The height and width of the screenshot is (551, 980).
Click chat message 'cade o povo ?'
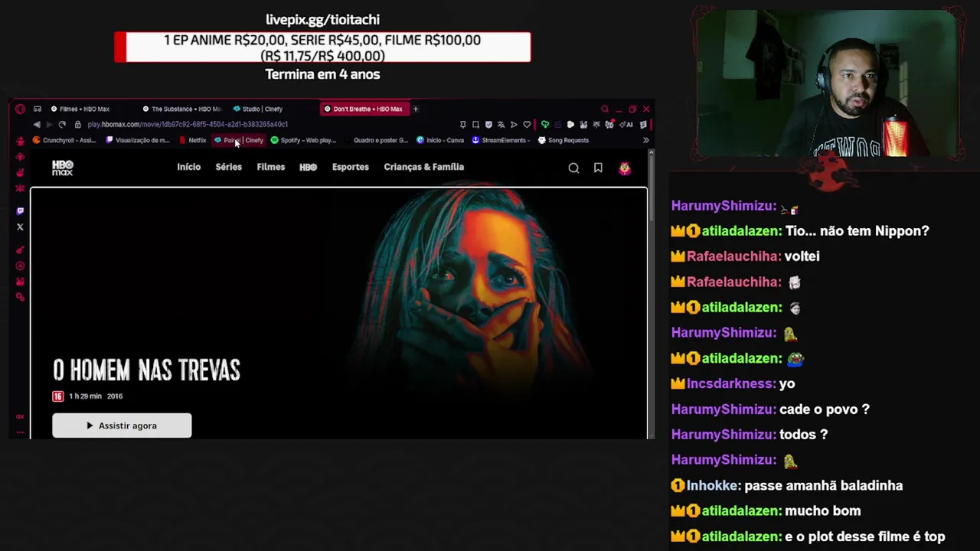tap(825, 409)
